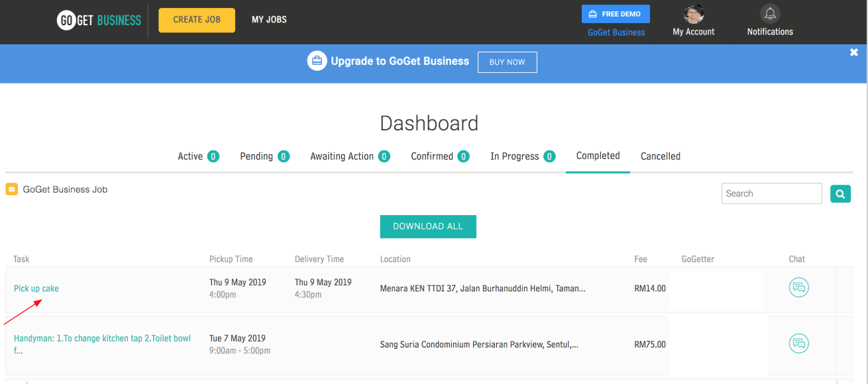
Task: Switch to the Pending tab
Action: point(256,156)
